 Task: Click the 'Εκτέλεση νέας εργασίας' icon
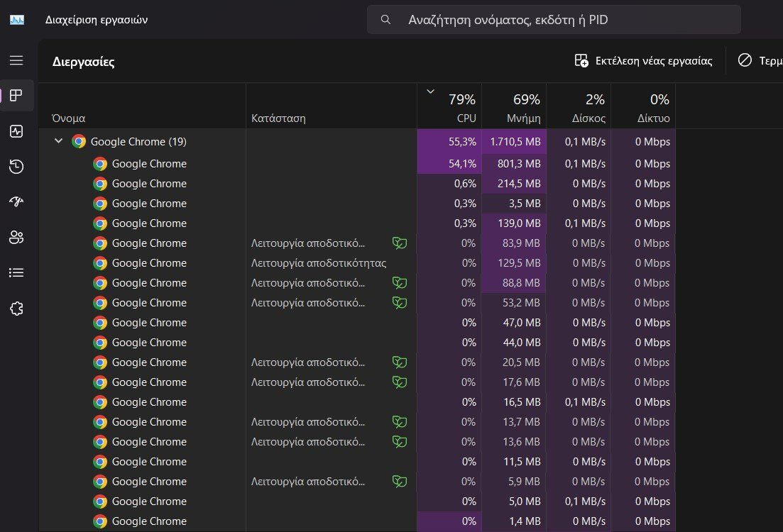[581, 60]
